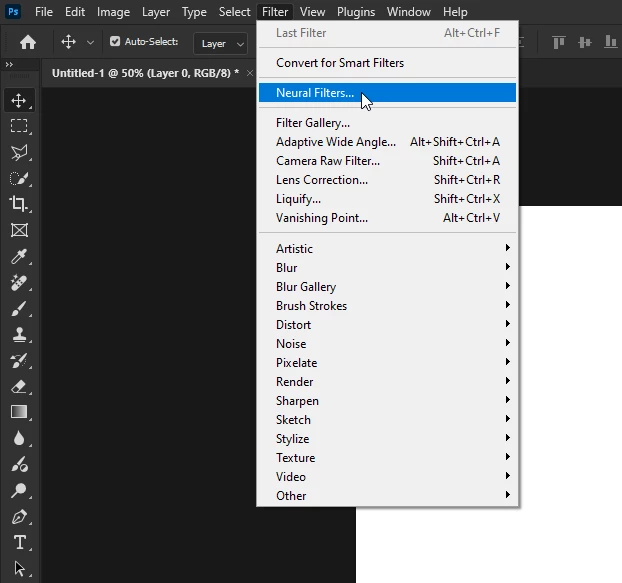Open Neural Filters

point(387,93)
